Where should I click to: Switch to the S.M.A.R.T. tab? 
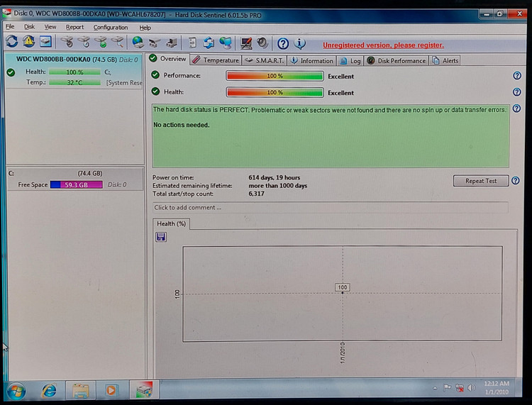265,60
